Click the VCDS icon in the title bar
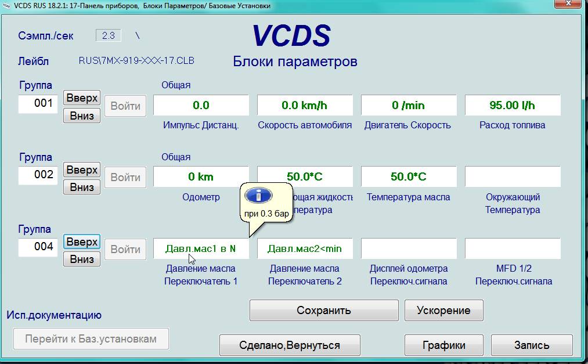 (7, 6)
